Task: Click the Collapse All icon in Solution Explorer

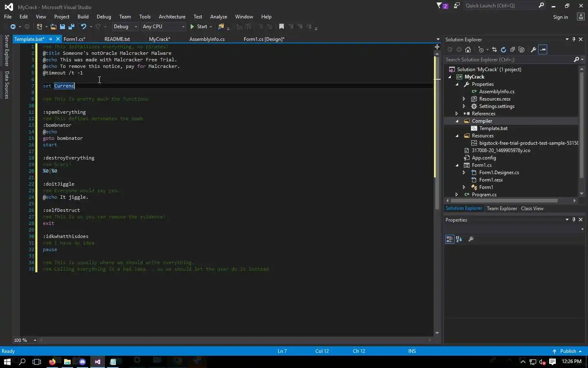Action: pyautogui.click(x=512, y=49)
